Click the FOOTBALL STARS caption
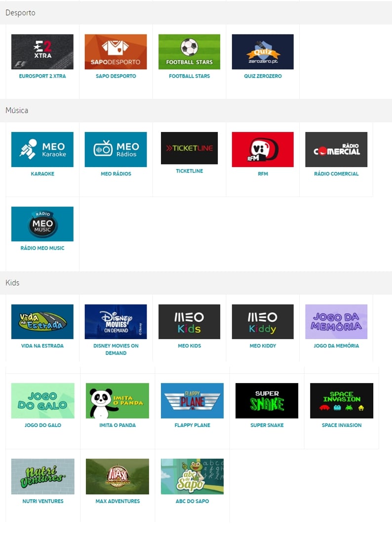392x555 pixels. pyautogui.click(x=189, y=76)
